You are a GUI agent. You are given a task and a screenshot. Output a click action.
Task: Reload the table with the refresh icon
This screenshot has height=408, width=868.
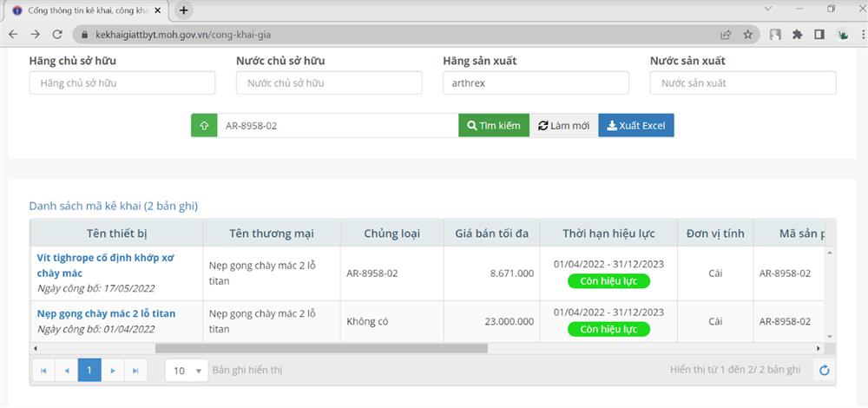click(x=825, y=371)
